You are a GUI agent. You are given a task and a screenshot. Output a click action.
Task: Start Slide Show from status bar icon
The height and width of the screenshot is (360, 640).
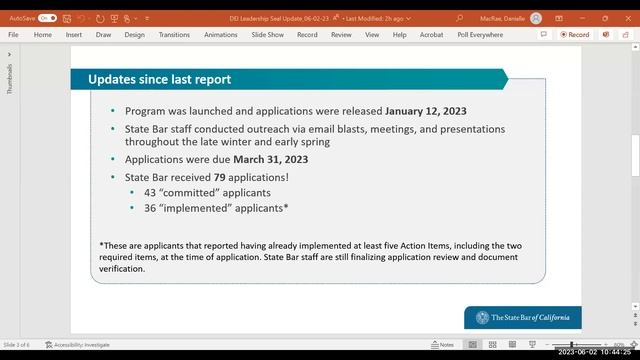[x=532, y=345]
